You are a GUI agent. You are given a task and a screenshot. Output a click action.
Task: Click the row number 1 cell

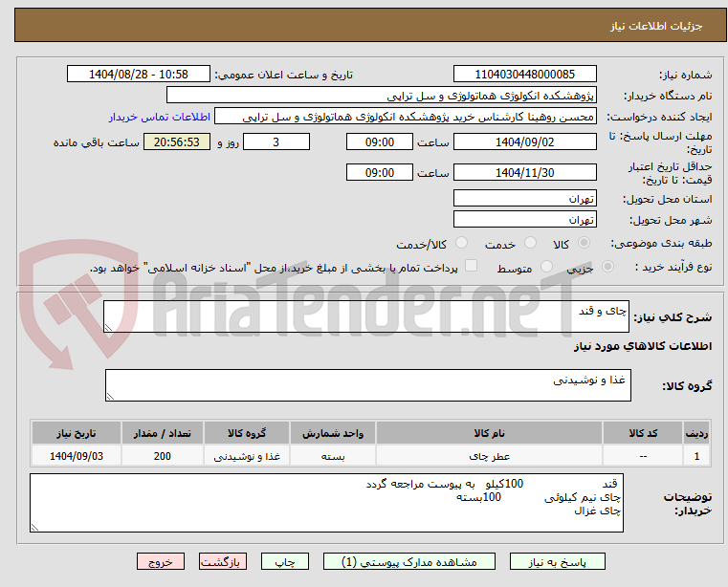[x=696, y=456]
